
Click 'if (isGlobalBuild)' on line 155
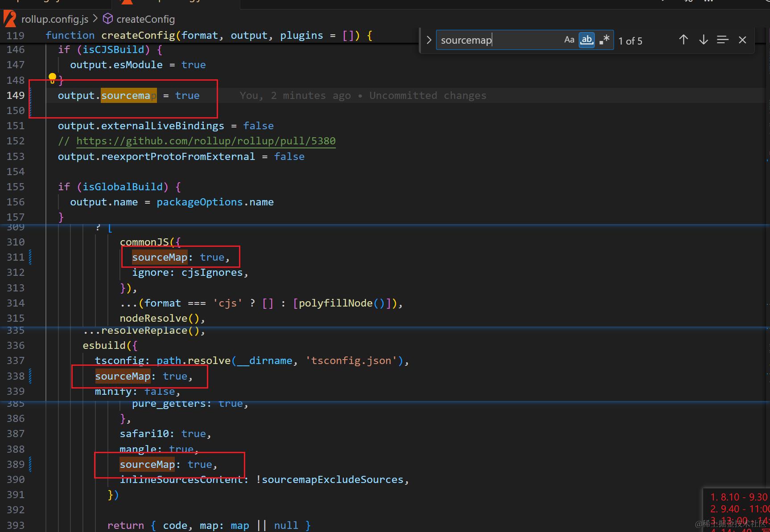113,187
